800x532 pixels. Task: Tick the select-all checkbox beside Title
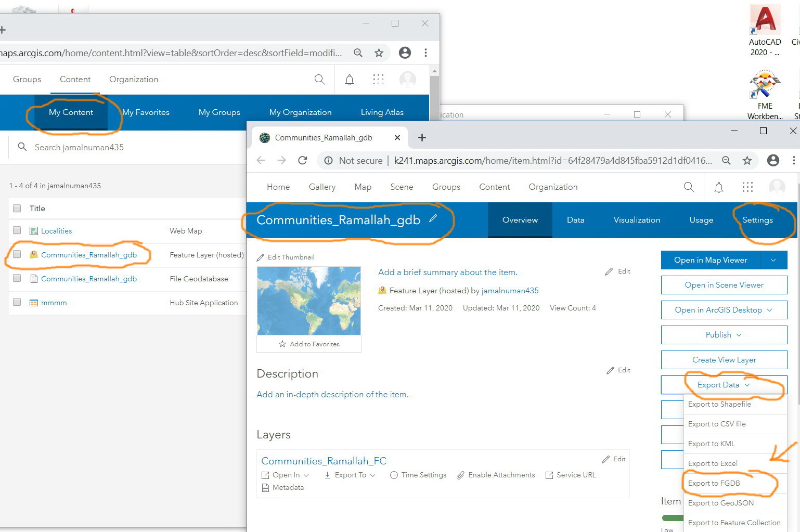pos(17,209)
